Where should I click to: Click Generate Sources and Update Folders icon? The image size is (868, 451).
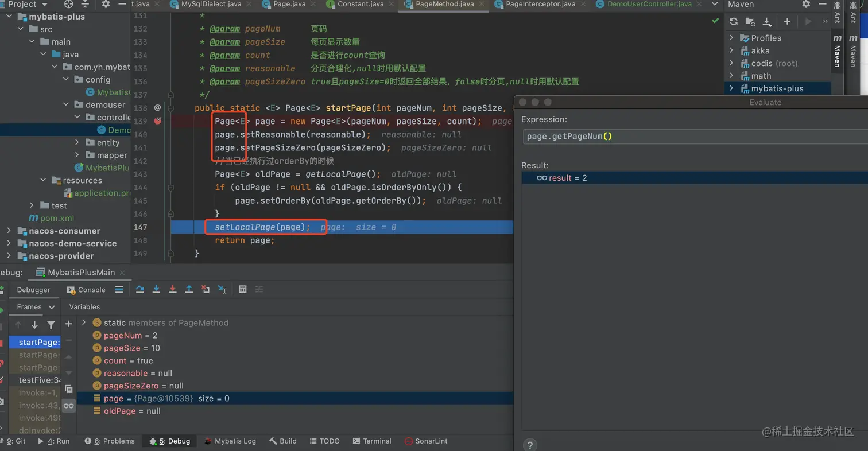(x=750, y=21)
